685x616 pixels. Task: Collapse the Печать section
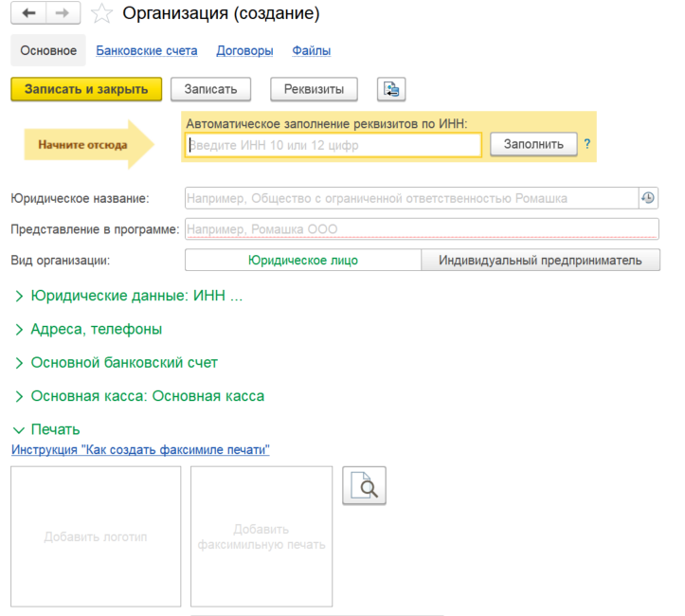pos(46,429)
